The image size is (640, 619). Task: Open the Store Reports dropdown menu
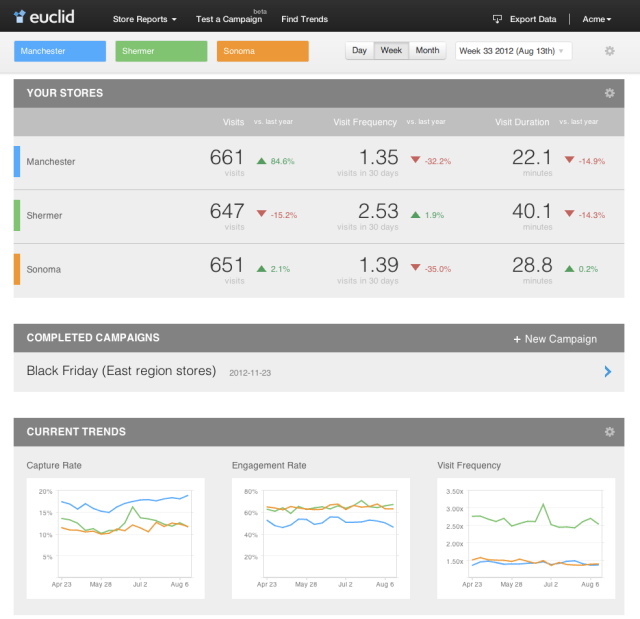coord(144,19)
